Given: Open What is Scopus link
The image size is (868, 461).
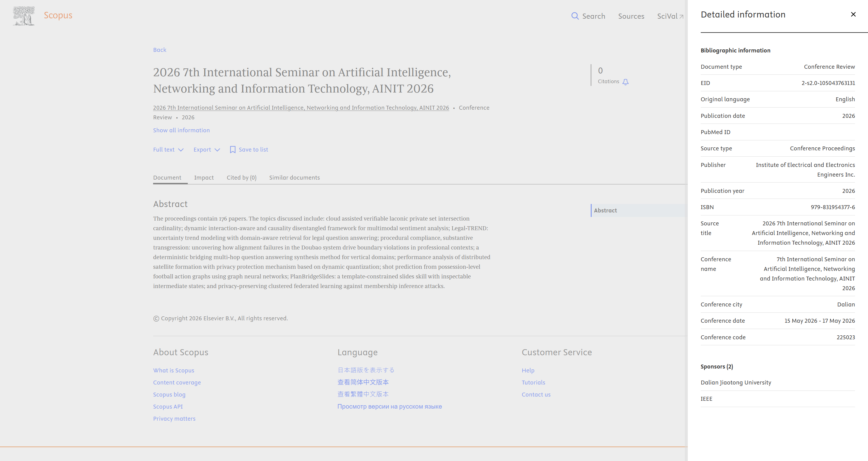Looking at the screenshot, I should 174,370.
